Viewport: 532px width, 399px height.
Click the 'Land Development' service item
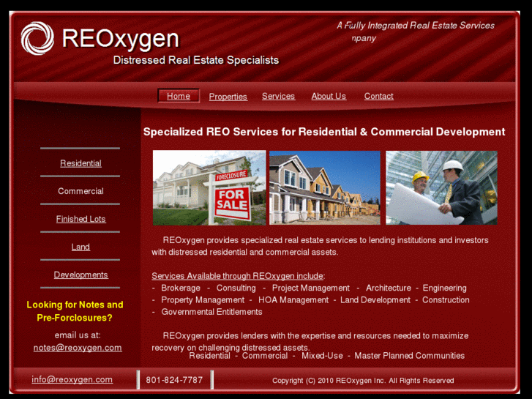[375, 300]
